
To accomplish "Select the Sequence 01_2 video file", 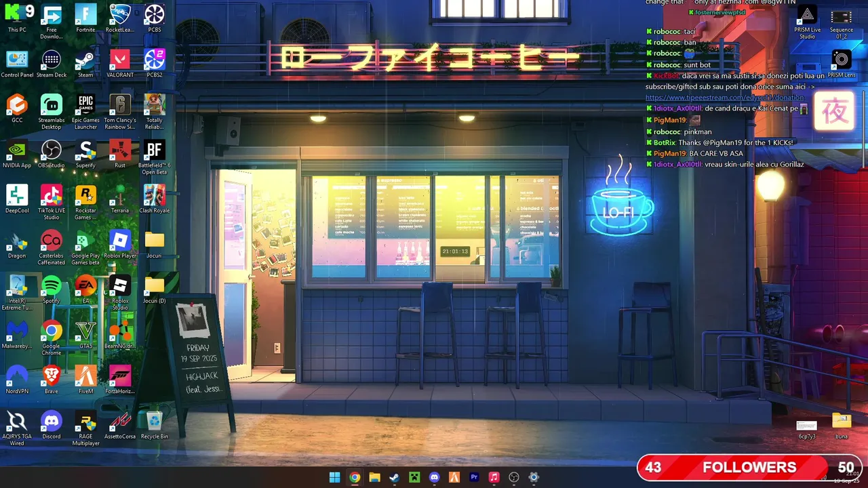I will click(x=842, y=22).
